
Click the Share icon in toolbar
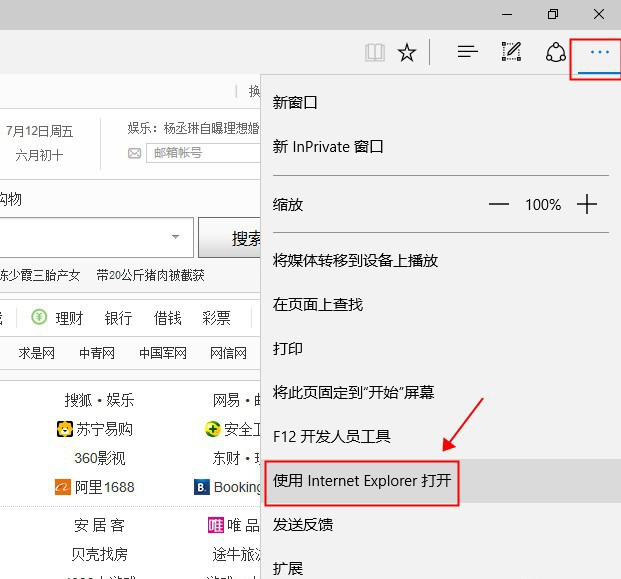556,52
